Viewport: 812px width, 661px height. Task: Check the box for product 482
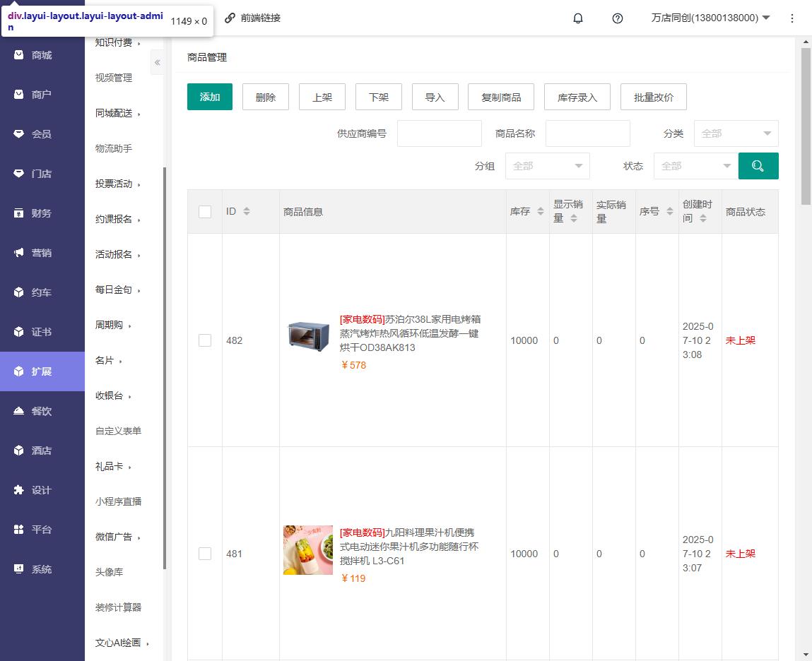click(205, 340)
